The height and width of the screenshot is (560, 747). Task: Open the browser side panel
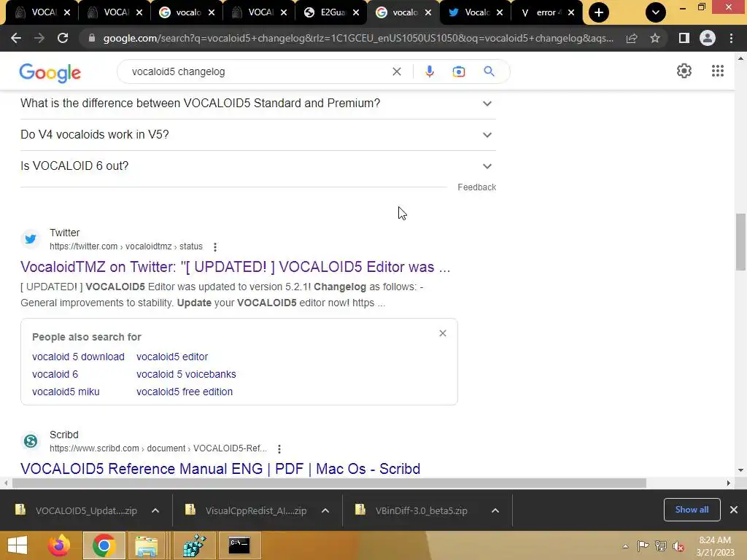click(x=684, y=38)
